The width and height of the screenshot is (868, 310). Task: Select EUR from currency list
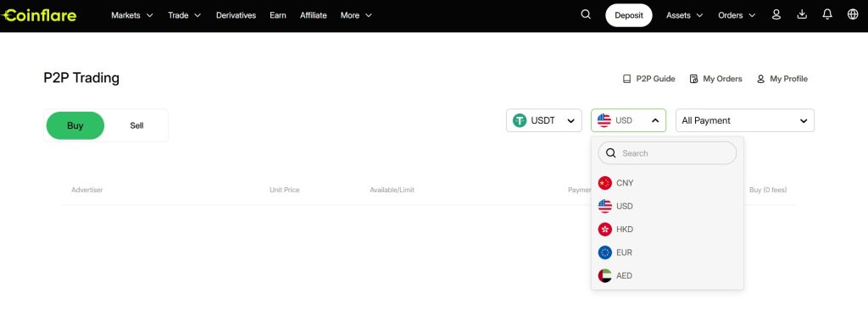[668, 252]
